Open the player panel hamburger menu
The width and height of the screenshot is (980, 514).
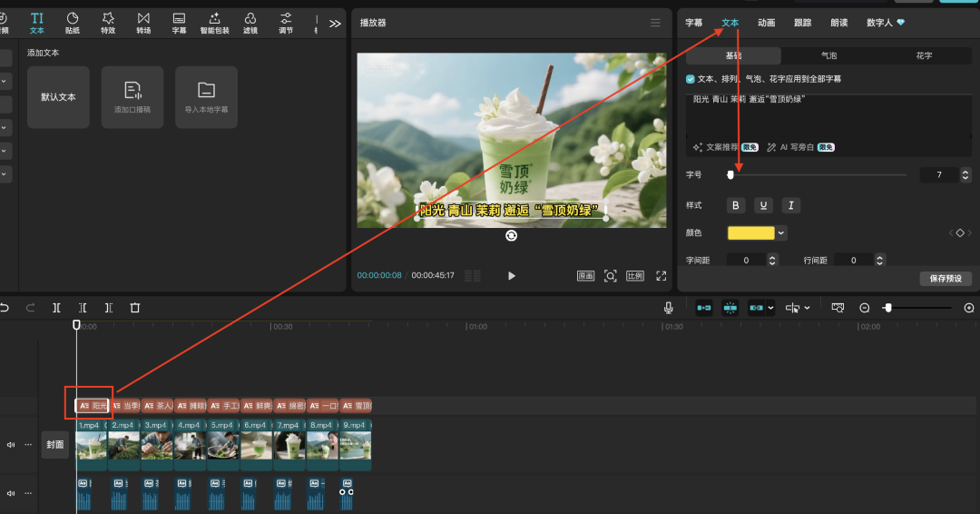tap(656, 23)
